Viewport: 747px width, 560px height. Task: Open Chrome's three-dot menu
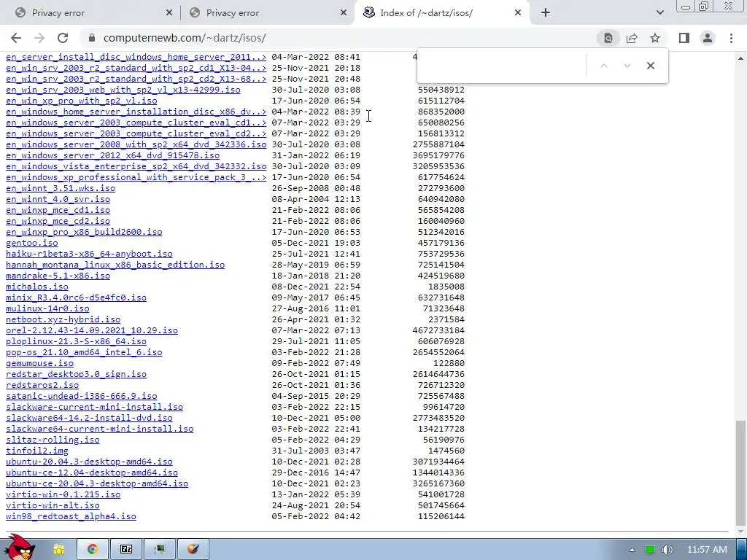tap(731, 38)
